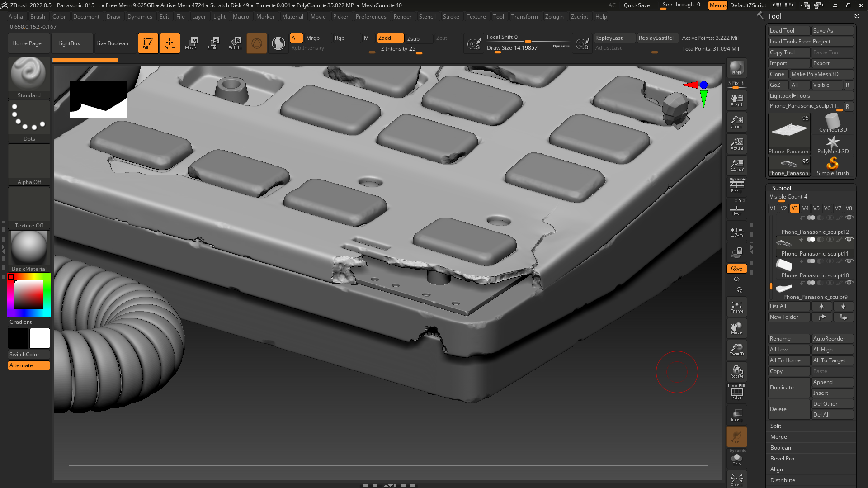Image resolution: width=868 pixels, height=488 pixels.
Task: Enable Solo mode in the right shelf
Action: point(736,458)
